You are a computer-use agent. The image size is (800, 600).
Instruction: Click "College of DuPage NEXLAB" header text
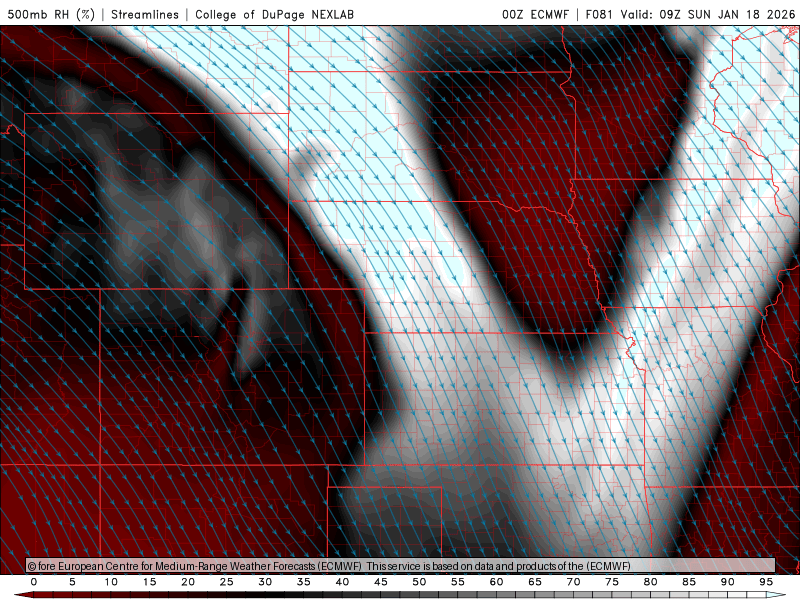point(274,14)
